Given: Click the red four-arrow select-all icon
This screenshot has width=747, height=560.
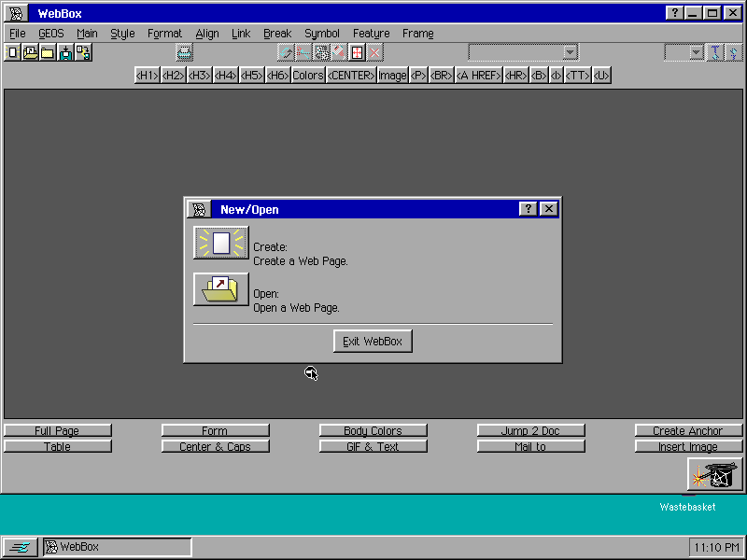Looking at the screenshot, I should click(x=357, y=52).
